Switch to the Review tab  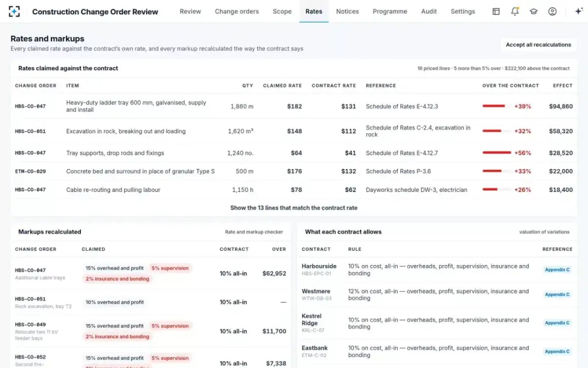coord(190,11)
